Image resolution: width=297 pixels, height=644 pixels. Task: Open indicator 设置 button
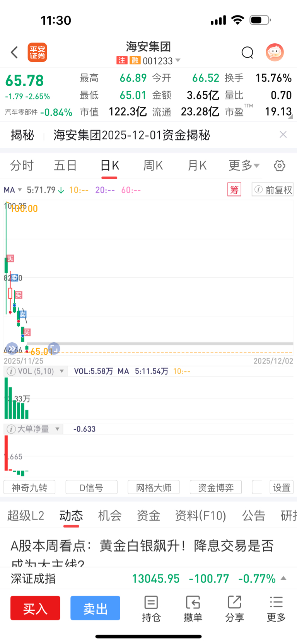[x=282, y=487]
